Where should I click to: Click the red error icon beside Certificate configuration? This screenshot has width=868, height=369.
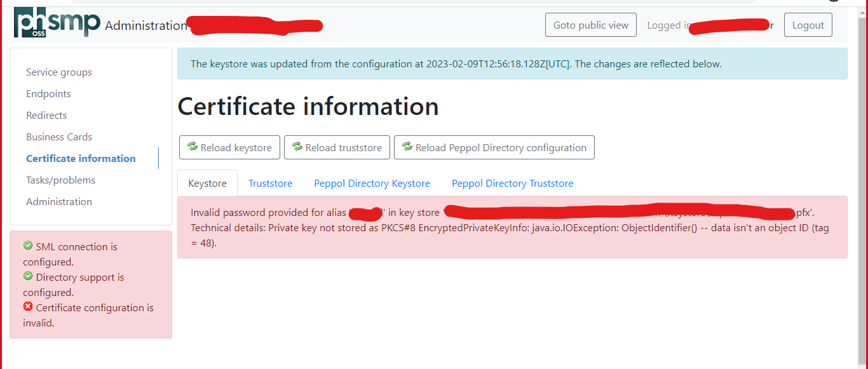click(27, 306)
